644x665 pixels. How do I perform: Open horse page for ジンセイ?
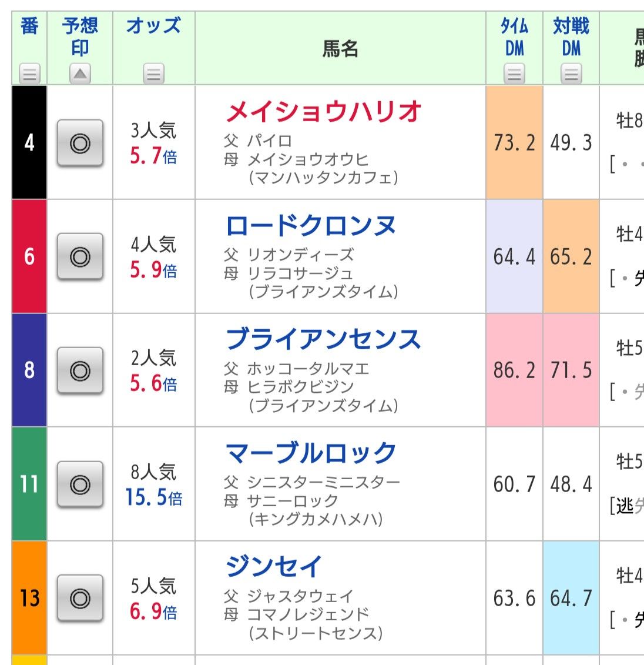(273, 567)
